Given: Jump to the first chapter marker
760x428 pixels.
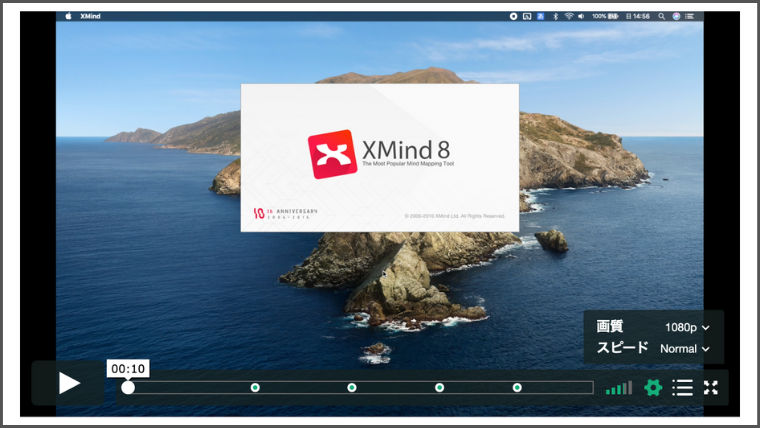Looking at the screenshot, I should (x=255, y=387).
